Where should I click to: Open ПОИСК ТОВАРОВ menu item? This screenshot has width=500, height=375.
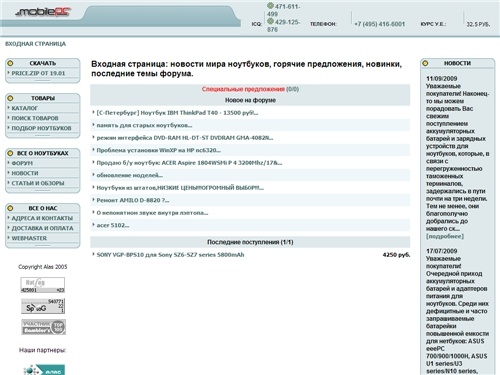tap(35, 118)
